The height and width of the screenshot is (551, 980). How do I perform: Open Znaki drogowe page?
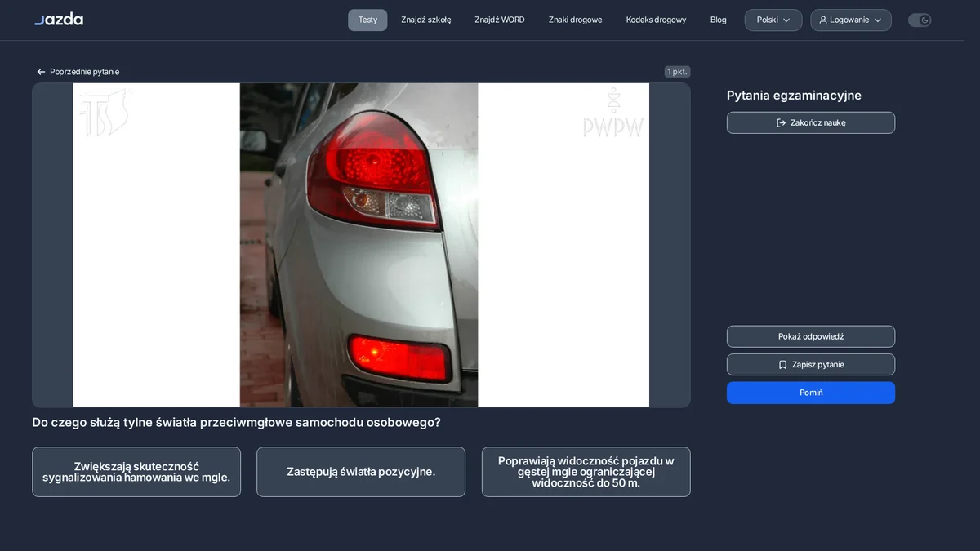click(576, 20)
